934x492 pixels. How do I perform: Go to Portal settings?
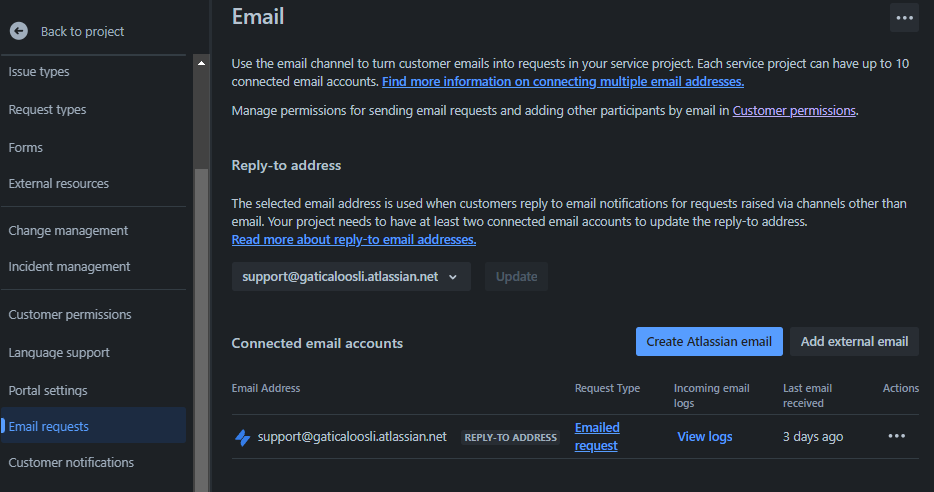pyautogui.click(x=48, y=390)
